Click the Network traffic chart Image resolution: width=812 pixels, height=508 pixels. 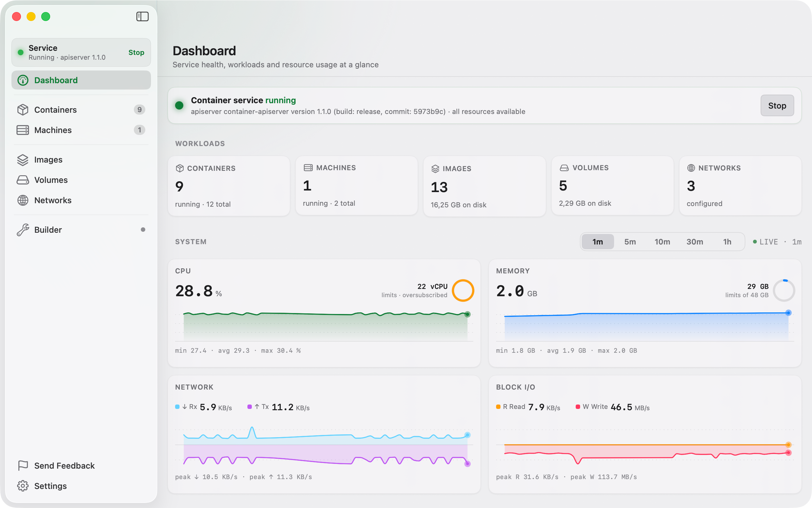(x=324, y=445)
